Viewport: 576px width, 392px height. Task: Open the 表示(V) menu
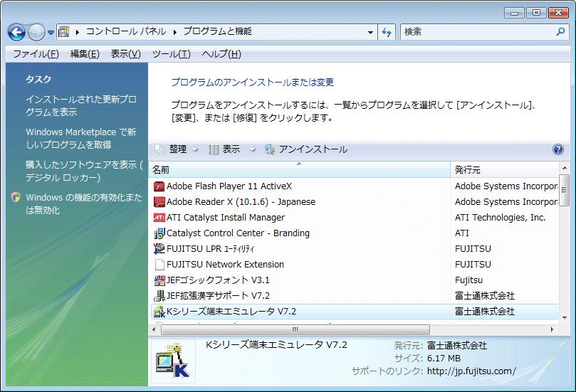click(126, 54)
